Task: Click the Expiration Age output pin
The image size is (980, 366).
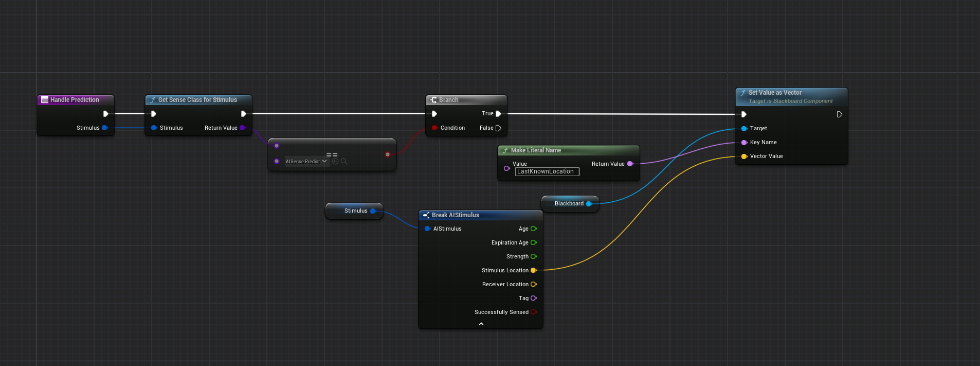Action: (534, 242)
